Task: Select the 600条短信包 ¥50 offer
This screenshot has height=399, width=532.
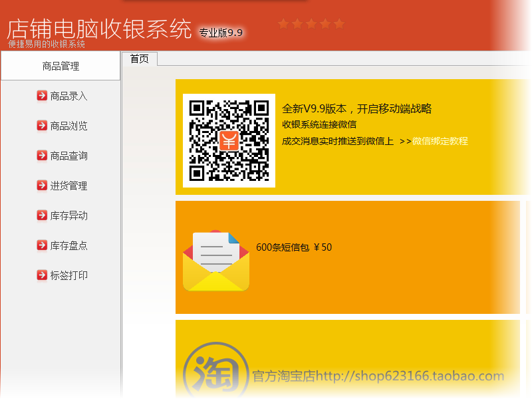Action: point(294,247)
